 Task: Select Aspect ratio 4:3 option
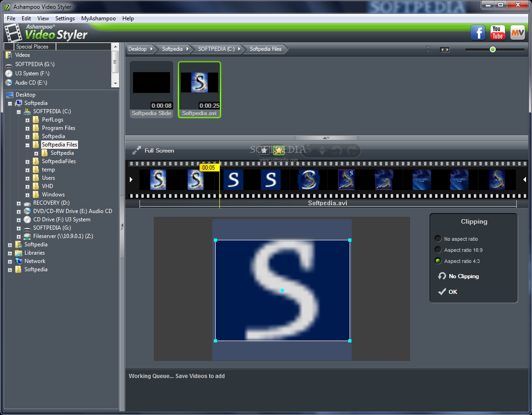(438, 261)
